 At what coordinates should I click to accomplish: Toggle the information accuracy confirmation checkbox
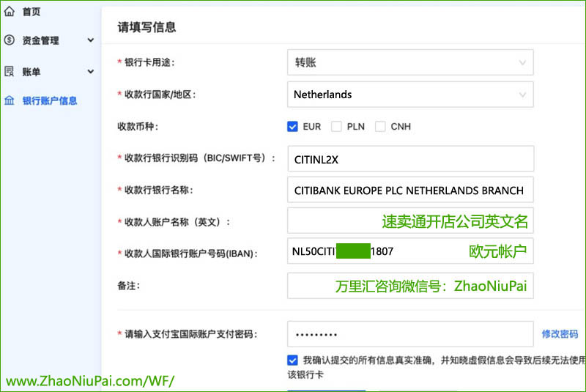(x=293, y=360)
